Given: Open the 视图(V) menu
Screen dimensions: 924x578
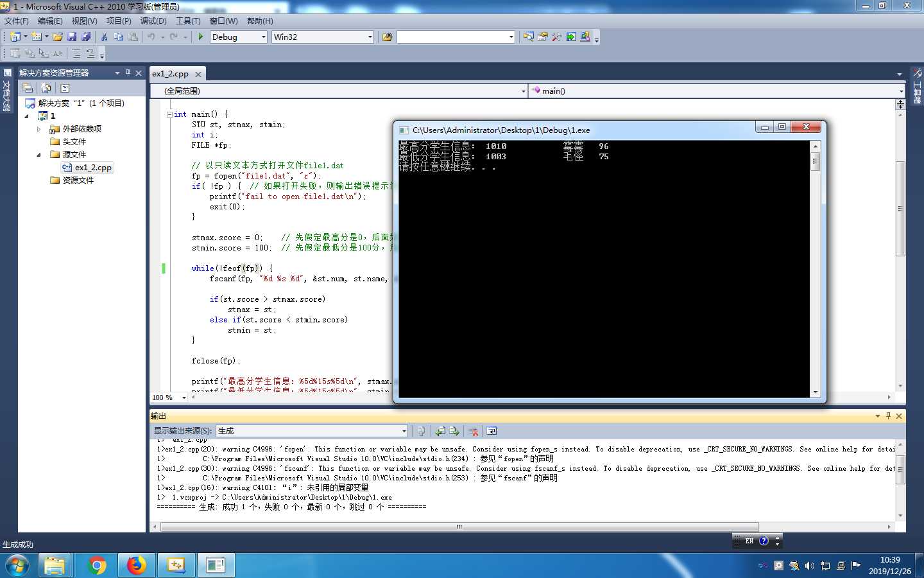Looking at the screenshot, I should [x=84, y=21].
